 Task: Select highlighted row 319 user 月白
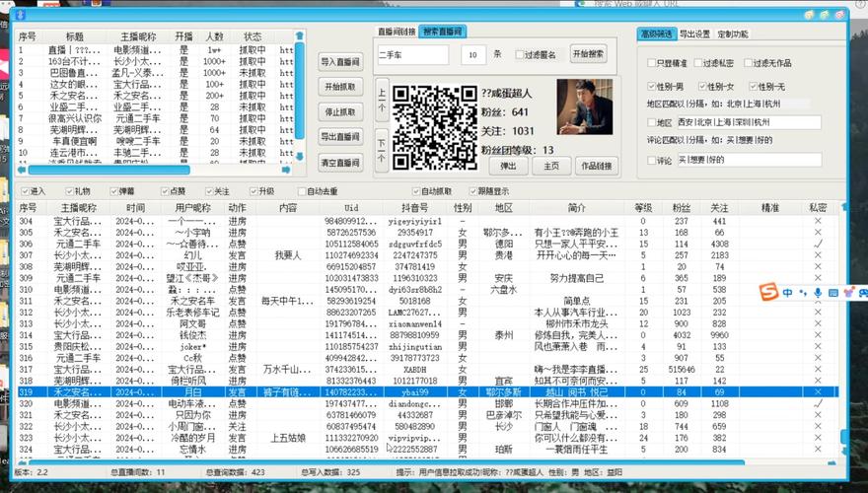(x=426, y=391)
